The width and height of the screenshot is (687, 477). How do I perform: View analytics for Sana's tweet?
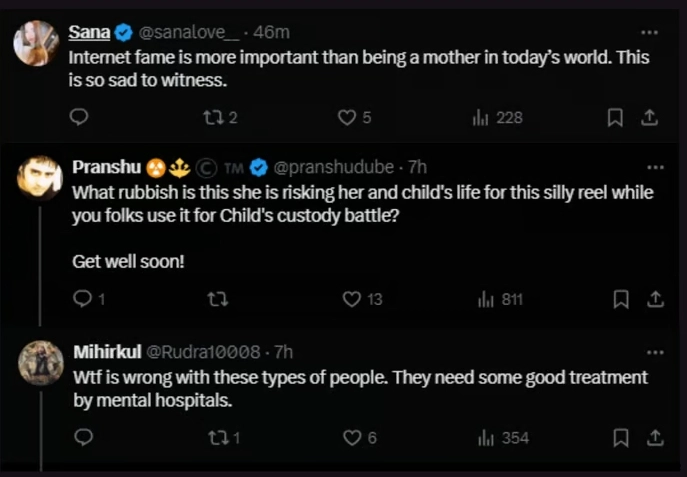pos(480,118)
